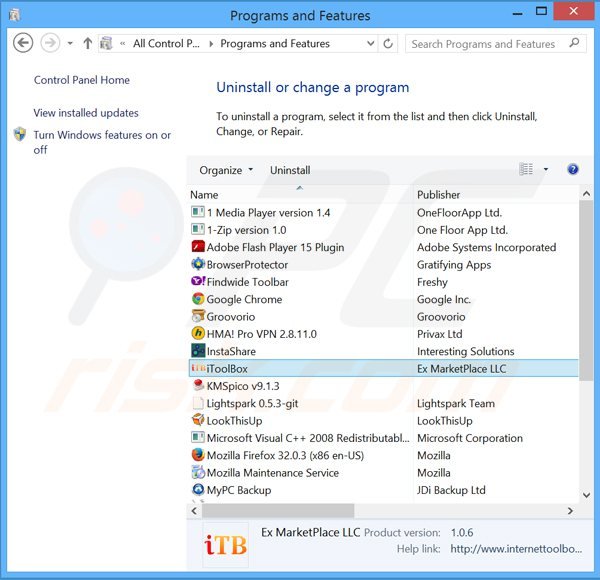Click the Google Chrome program name
Image resolution: width=600 pixels, height=580 pixels.
coord(244,299)
